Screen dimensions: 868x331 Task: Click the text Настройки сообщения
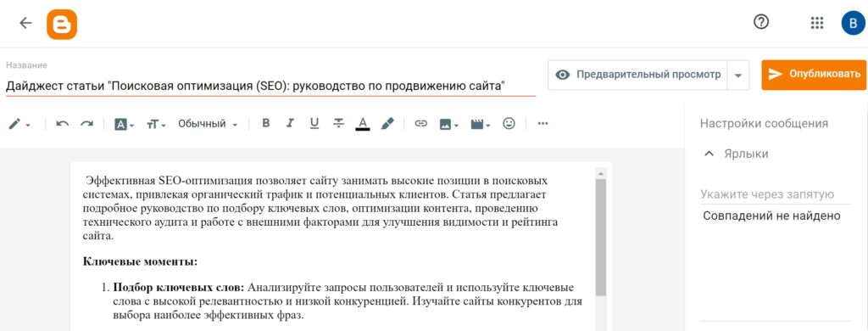(764, 124)
